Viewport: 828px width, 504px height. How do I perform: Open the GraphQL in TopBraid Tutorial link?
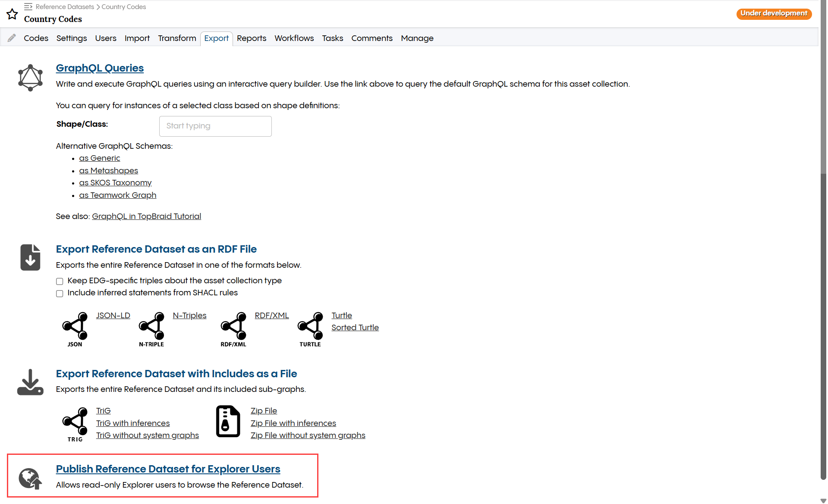pyautogui.click(x=146, y=216)
